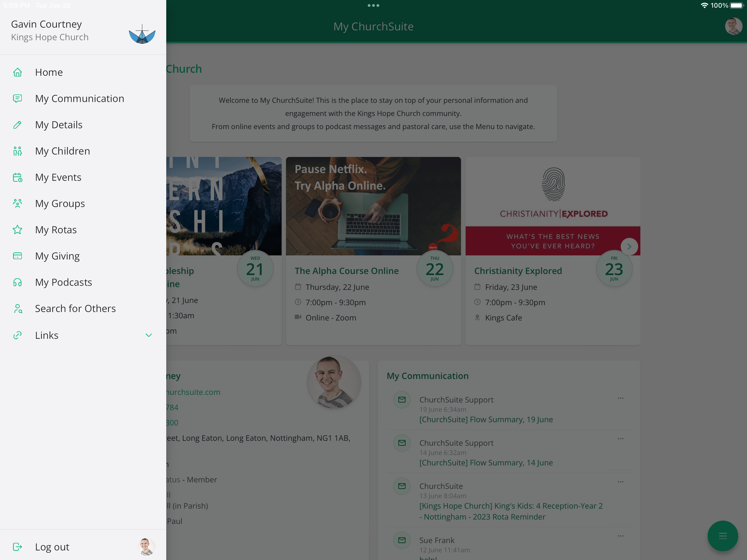Viewport: 747px width, 560px height.
Task: Click the Thu 22 Jun date badge
Action: point(435,269)
